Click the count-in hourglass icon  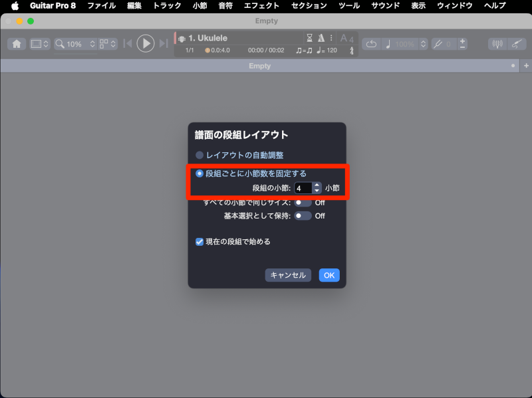[309, 38]
